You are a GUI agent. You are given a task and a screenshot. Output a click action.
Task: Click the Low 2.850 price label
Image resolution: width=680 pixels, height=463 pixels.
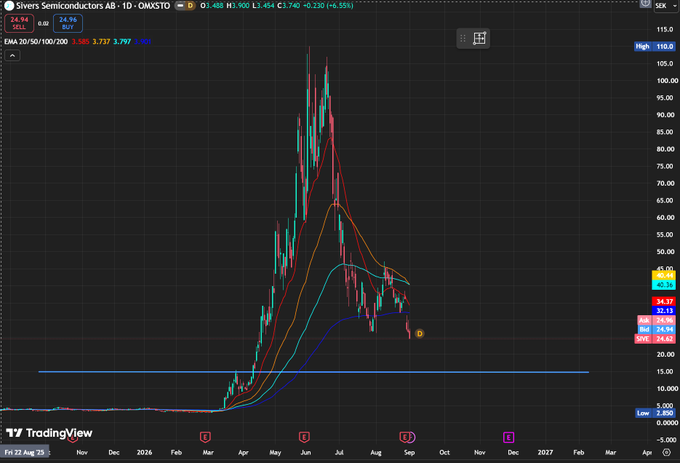[655, 413]
